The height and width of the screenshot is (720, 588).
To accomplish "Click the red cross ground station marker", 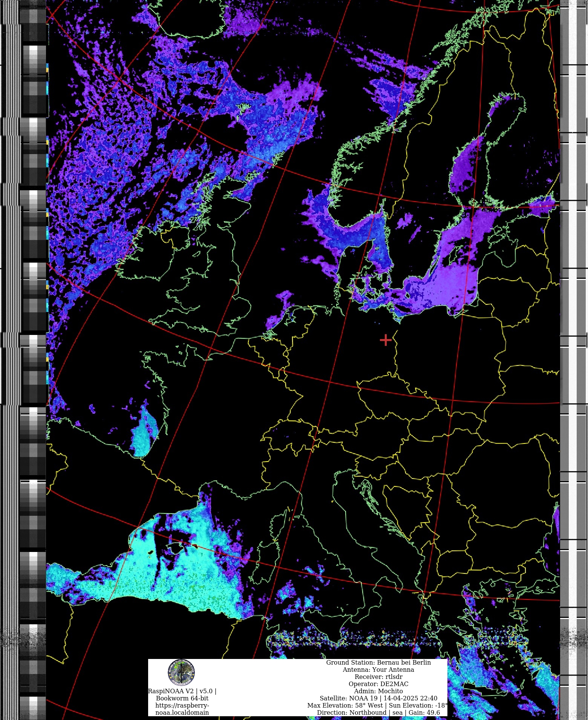I will click(x=386, y=340).
